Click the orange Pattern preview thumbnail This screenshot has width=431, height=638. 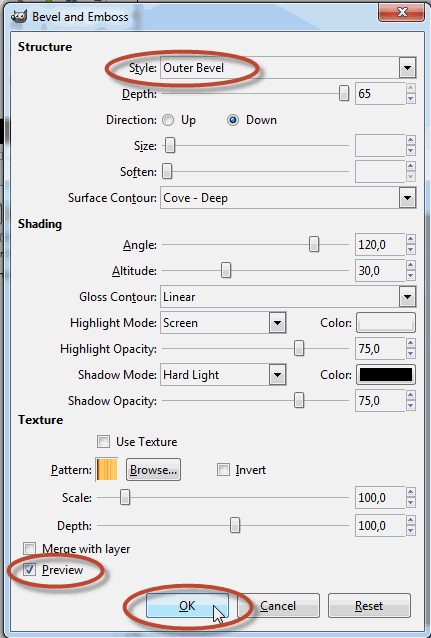coord(107,470)
